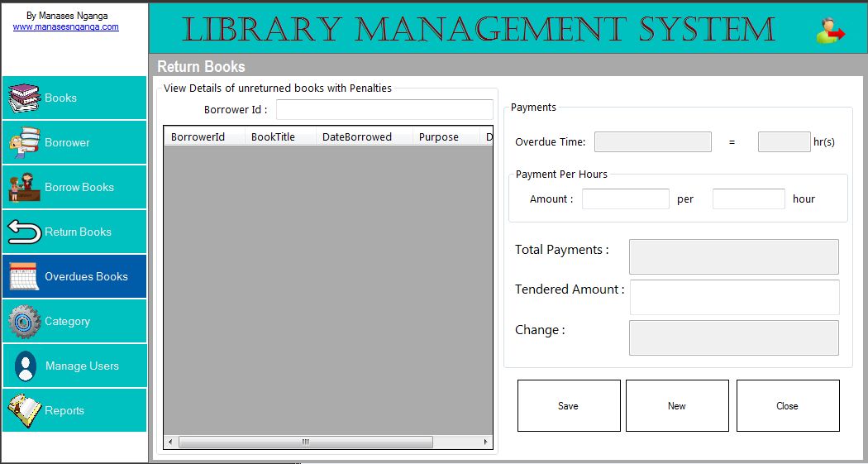The width and height of the screenshot is (868, 464).
Task: Click the 'Payments' group label
Action: tap(533, 107)
